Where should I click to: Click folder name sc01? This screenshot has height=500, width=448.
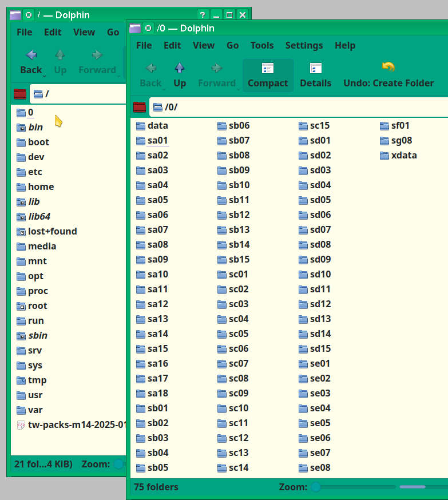tap(239, 274)
